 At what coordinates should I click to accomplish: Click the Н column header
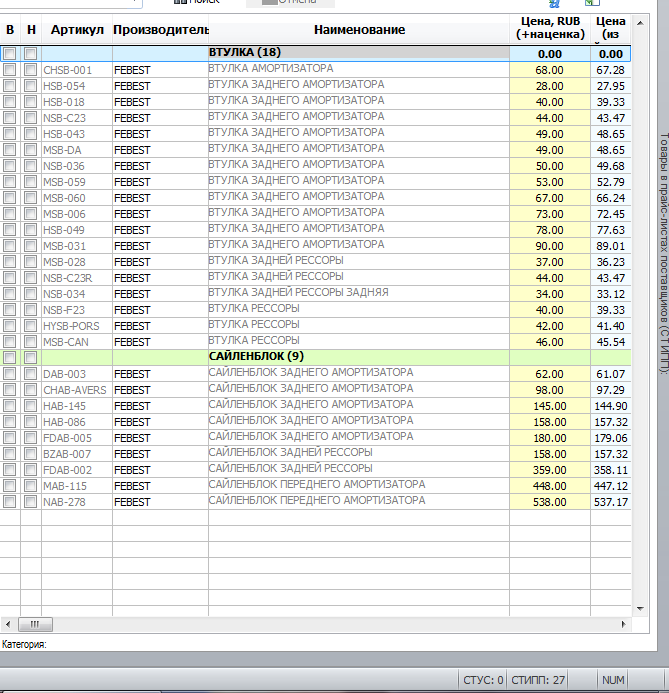[31, 30]
